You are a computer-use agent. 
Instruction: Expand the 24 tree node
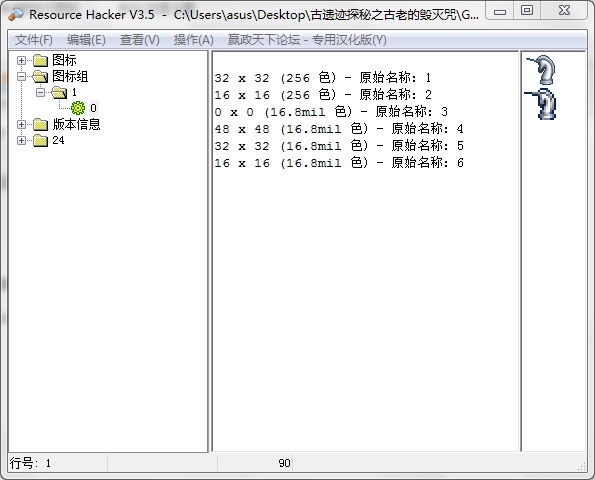[21, 140]
